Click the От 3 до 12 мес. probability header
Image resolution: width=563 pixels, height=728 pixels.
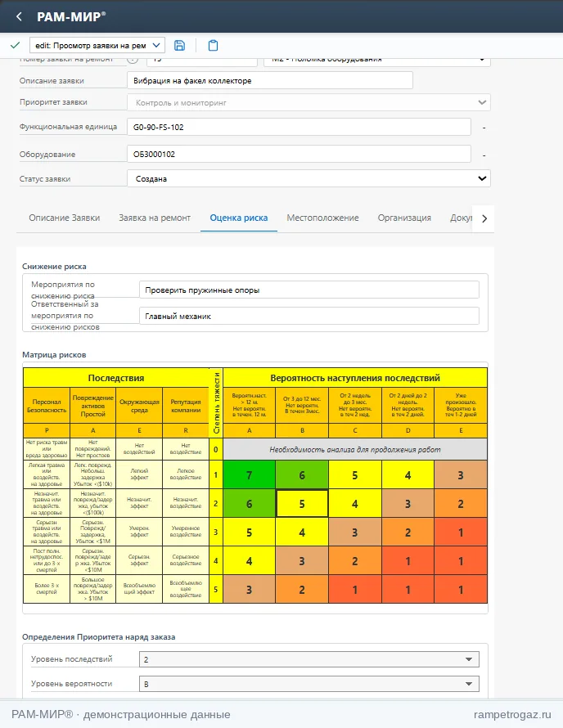(302, 406)
